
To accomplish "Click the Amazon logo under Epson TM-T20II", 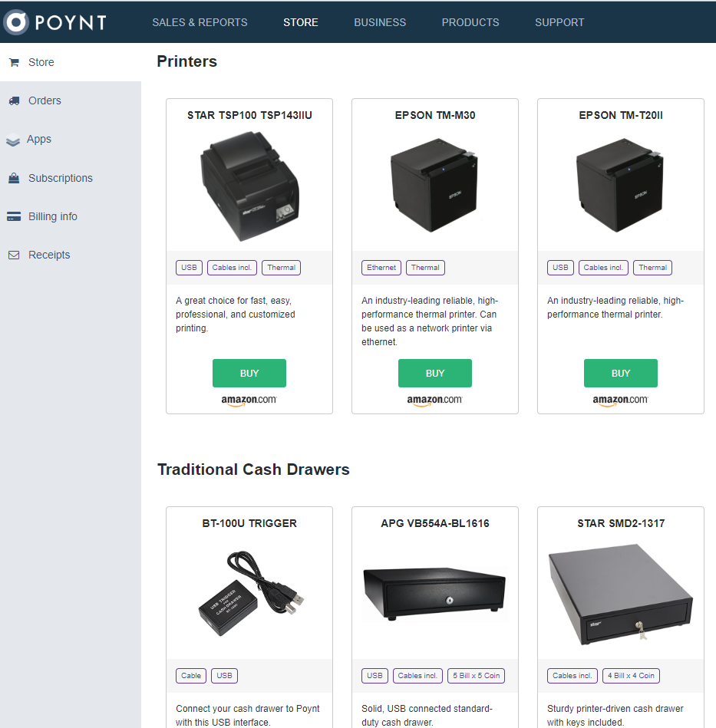I will point(621,400).
